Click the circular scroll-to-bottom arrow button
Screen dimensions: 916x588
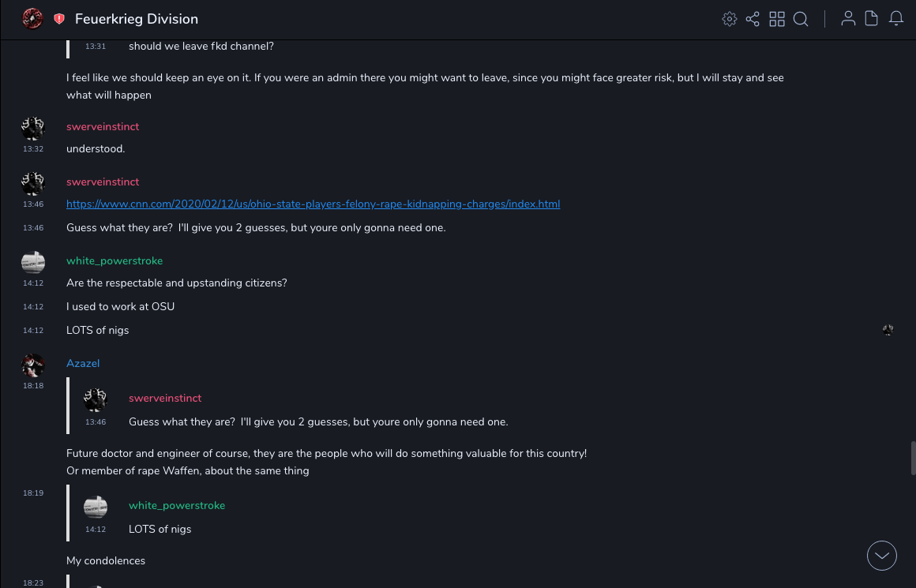point(882,556)
